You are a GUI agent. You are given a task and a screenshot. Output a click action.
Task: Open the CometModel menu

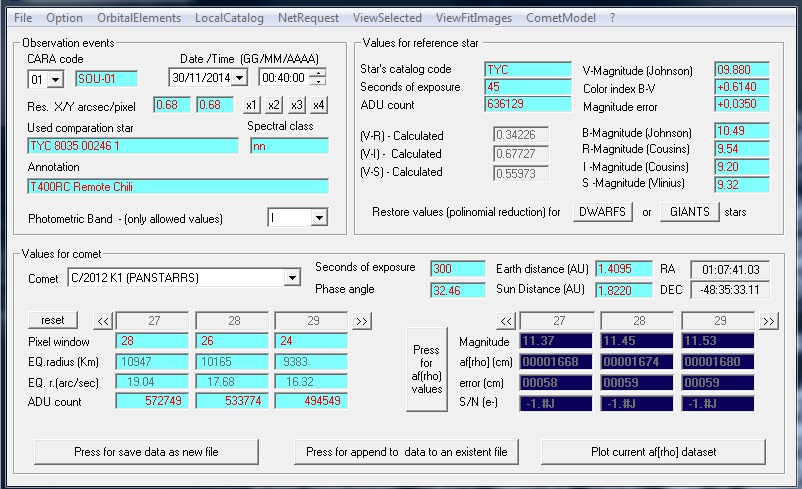pyautogui.click(x=561, y=18)
